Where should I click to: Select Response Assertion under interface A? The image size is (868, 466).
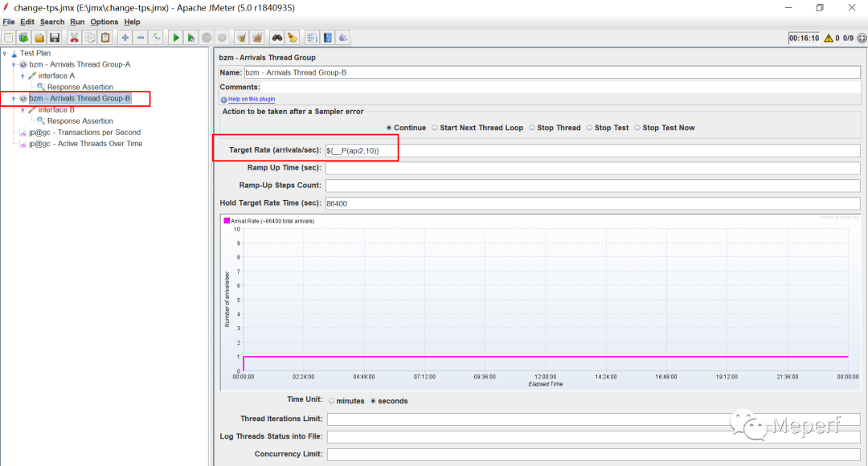click(x=80, y=88)
